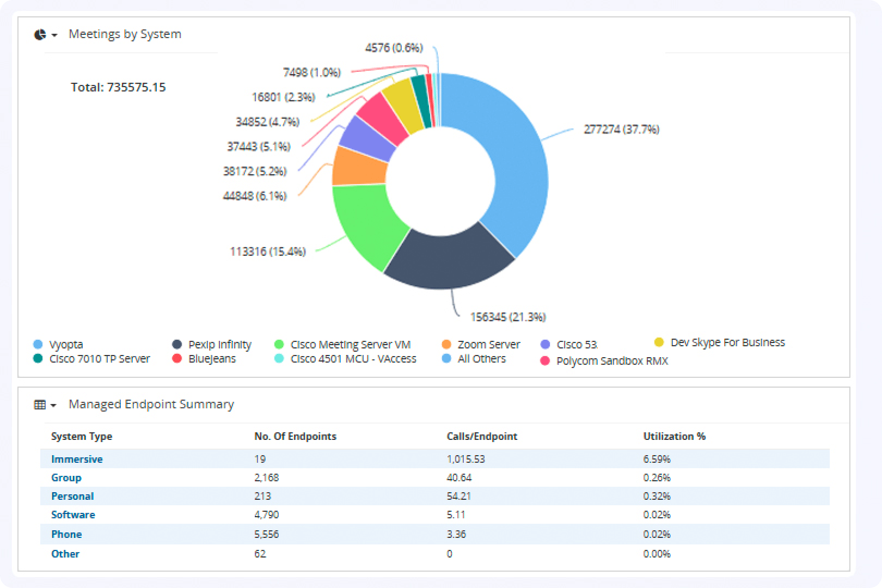This screenshot has height=588, width=882.
Task: Sort by the Utilization % column header
Action: (x=675, y=436)
